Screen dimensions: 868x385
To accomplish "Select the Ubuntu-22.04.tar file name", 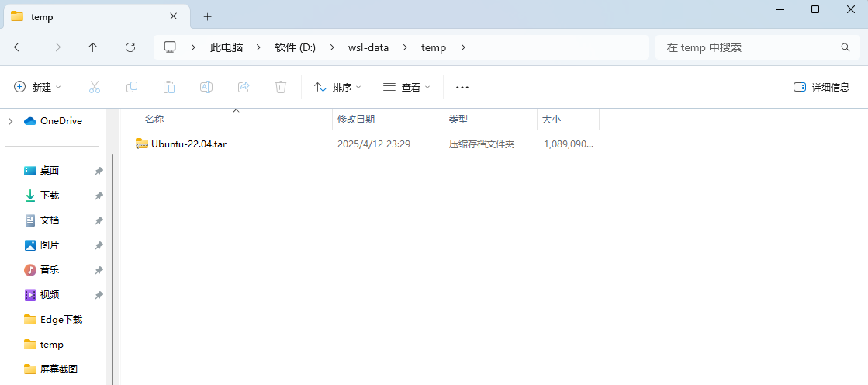I will tap(188, 144).
